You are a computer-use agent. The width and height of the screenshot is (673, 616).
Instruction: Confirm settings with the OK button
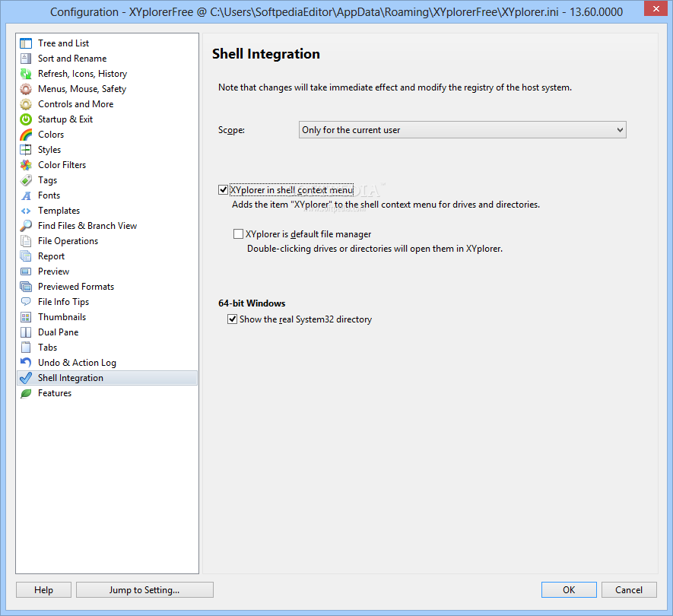[569, 590]
